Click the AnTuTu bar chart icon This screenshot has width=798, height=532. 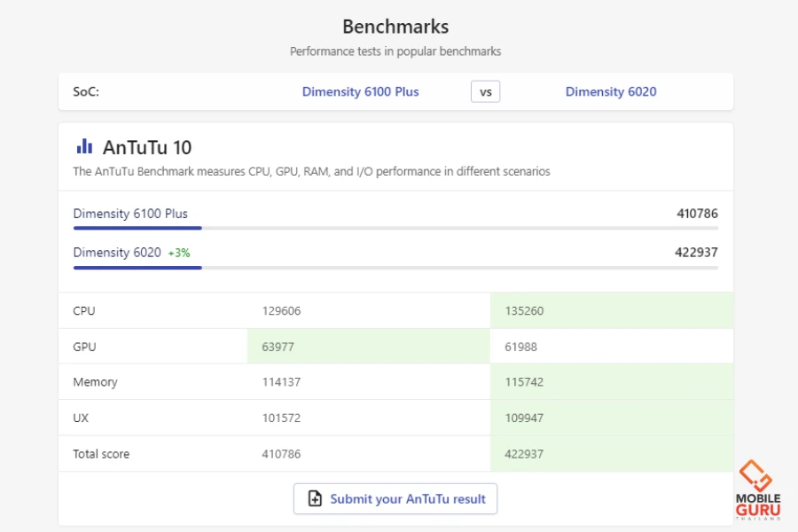click(84, 147)
